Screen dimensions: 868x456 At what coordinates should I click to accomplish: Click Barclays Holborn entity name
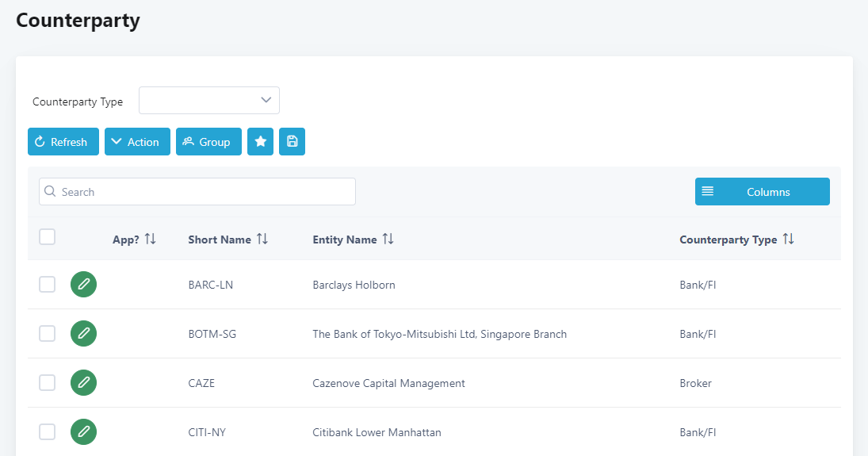coord(354,285)
